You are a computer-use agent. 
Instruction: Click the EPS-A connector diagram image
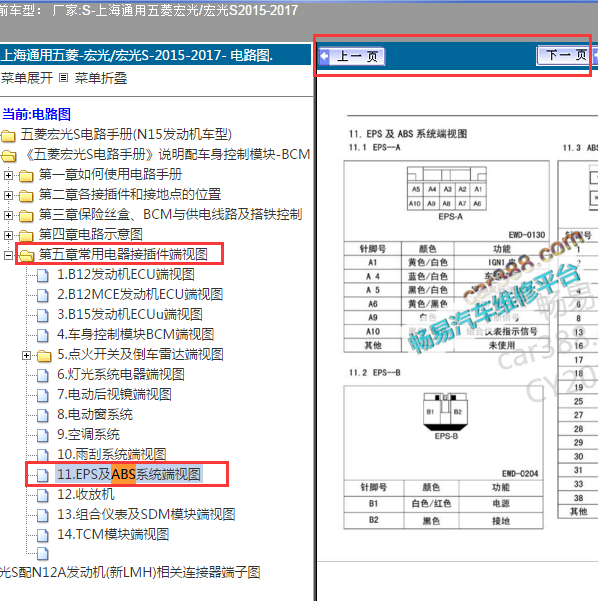point(447,189)
